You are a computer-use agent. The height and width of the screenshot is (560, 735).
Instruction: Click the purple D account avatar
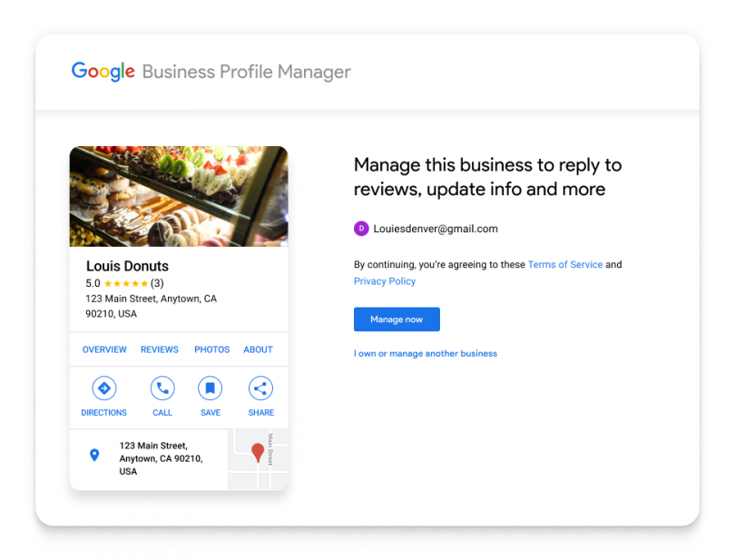coord(360,229)
